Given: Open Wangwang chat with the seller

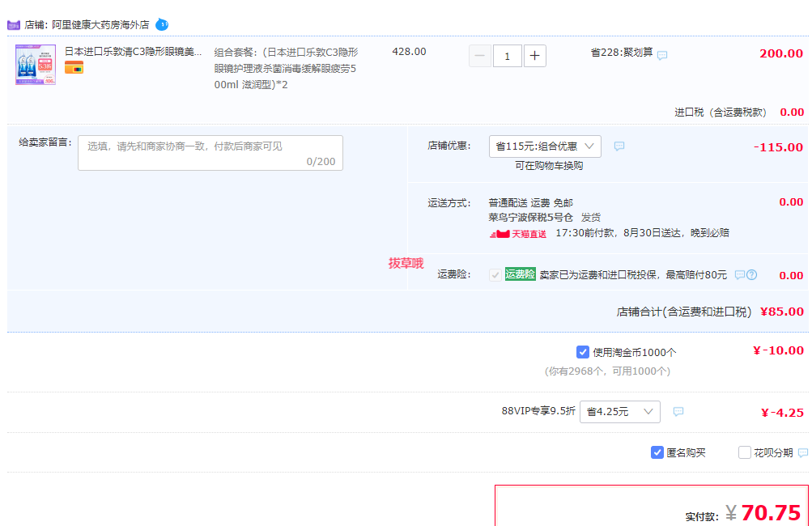Looking at the screenshot, I should pos(162,24).
